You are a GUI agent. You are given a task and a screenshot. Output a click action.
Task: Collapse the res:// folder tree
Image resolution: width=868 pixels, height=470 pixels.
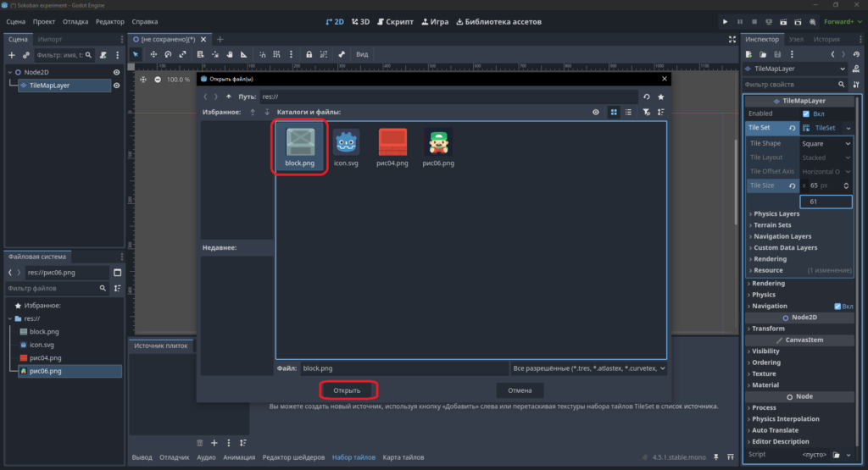point(10,318)
